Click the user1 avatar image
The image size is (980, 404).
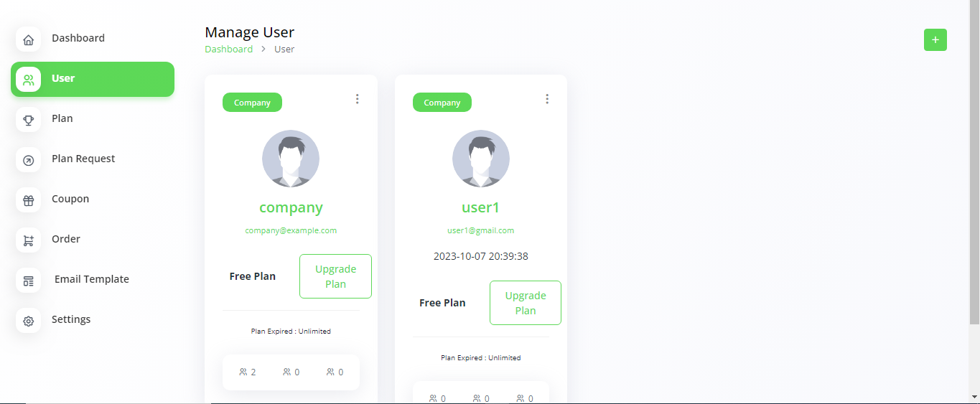(x=481, y=159)
